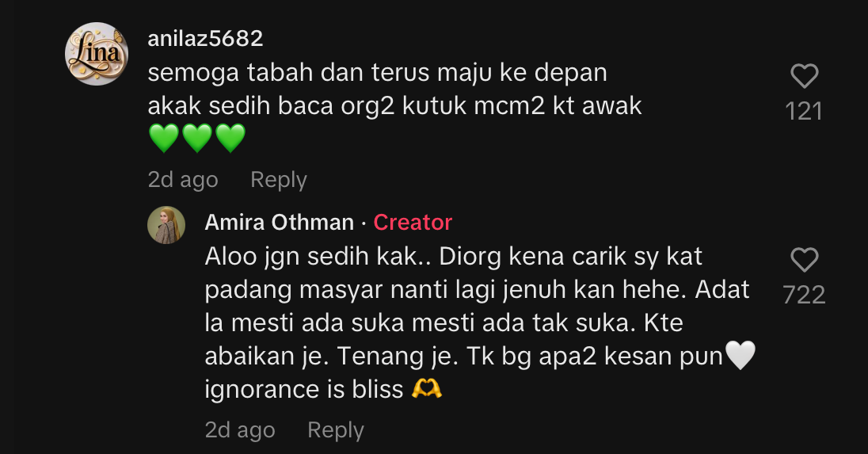Click the heart hands emoji after 'bliss'

pos(427,389)
